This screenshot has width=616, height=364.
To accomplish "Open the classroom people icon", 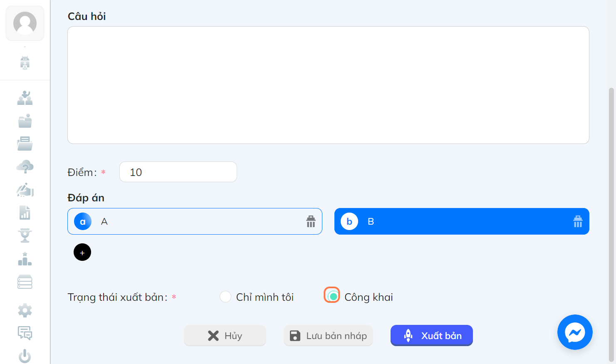I will click(x=25, y=98).
